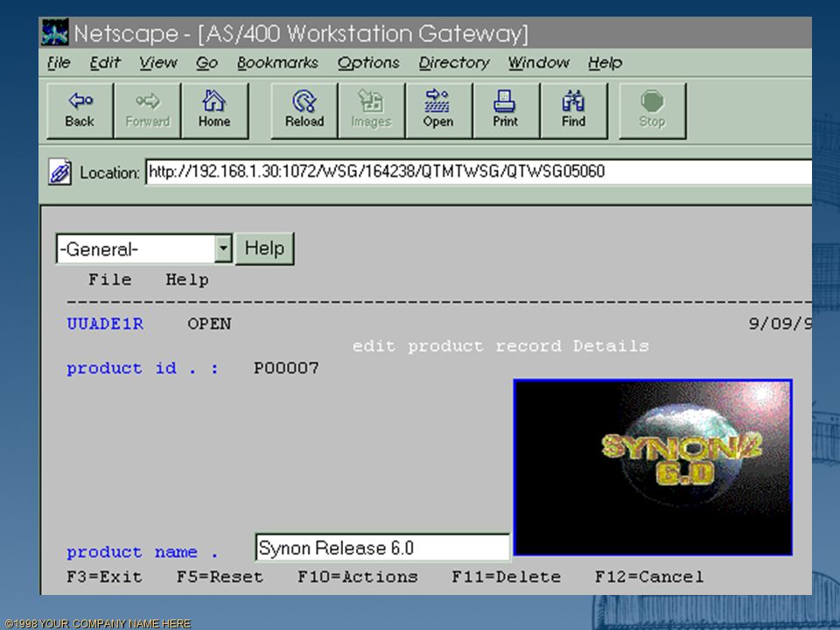Click F3=Exit function key text
The width and height of the screenshot is (840, 630).
tap(104, 577)
